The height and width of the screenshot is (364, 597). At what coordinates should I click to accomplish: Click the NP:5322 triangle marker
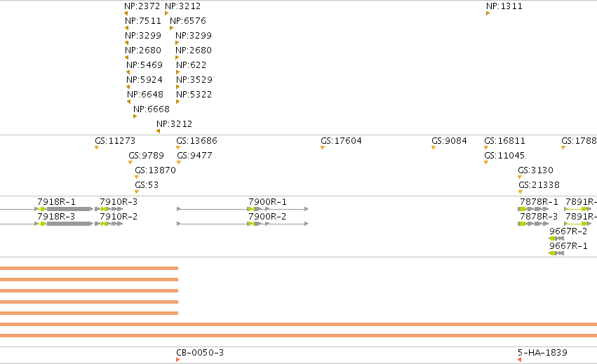pyautogui.click(x=177, y=102)
